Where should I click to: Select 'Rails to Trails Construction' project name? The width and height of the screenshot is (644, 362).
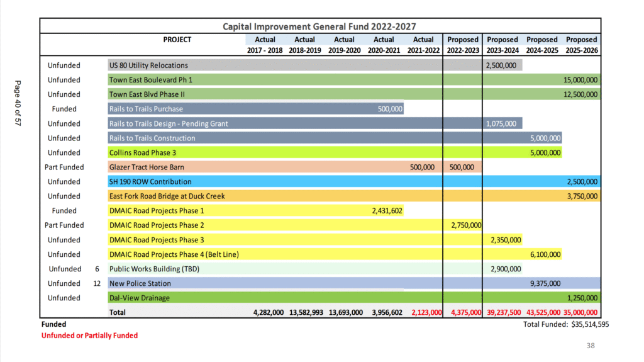tap(152, 139)
